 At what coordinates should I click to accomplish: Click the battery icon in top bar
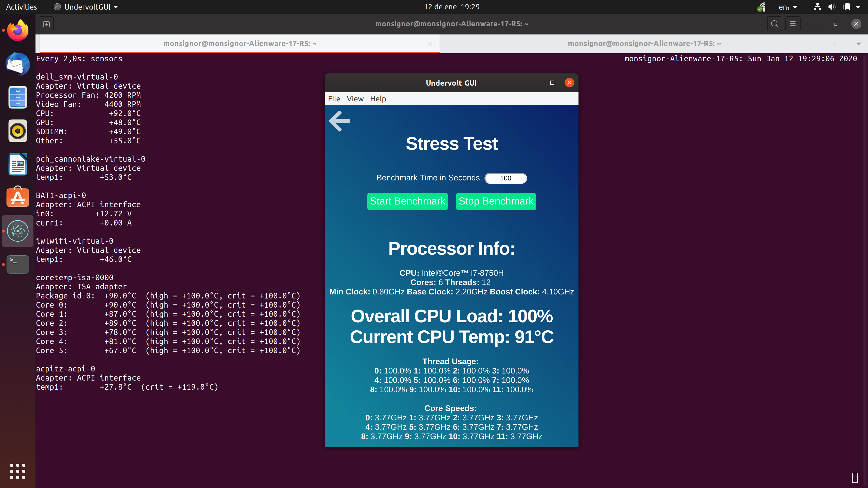click(846, 7)
